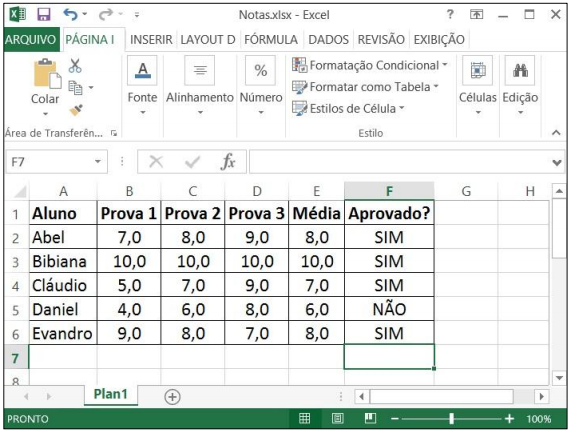Switch to the REVISÃO tab
570x432 pixels.
[381, 39]
